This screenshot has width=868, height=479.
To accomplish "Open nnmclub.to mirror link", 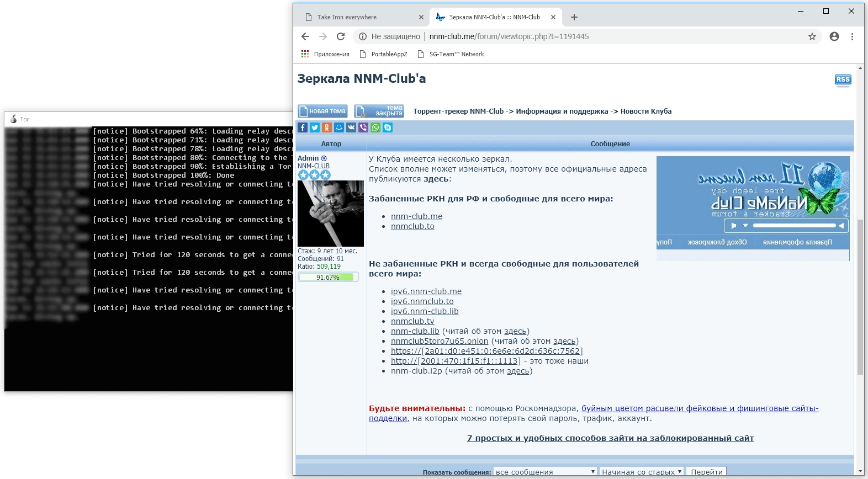I will 412,226.
